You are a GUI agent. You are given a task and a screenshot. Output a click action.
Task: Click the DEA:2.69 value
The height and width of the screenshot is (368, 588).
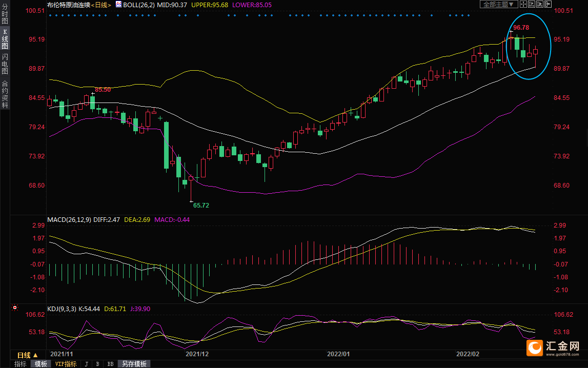pyautogui.click(x=137, y=219)
